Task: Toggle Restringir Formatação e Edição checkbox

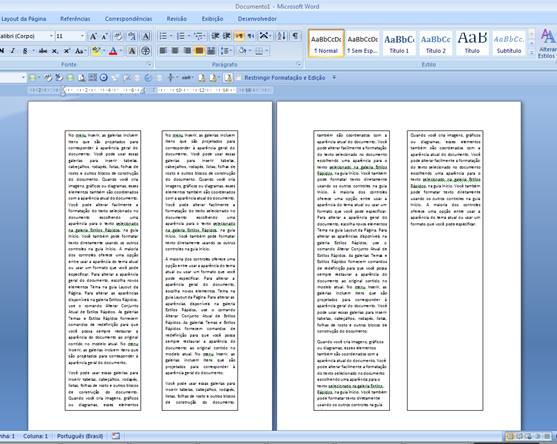Action: (x=239, y=77)
